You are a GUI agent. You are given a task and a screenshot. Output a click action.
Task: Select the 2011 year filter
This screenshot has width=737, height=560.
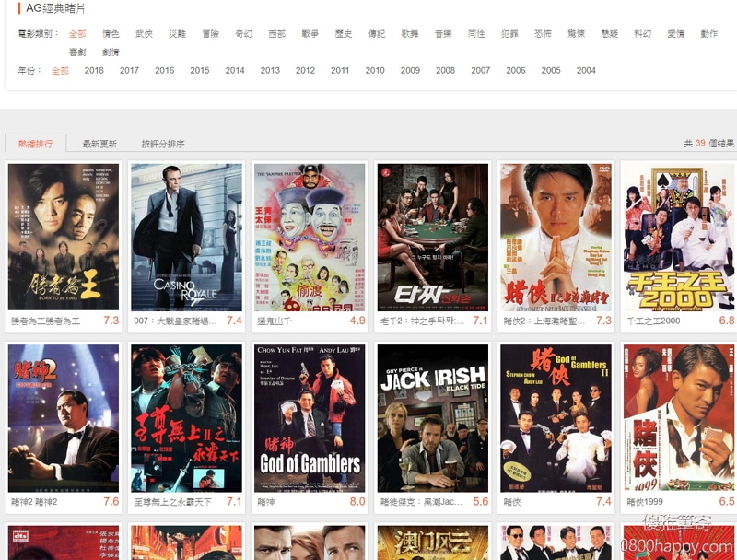pos(340,71)
